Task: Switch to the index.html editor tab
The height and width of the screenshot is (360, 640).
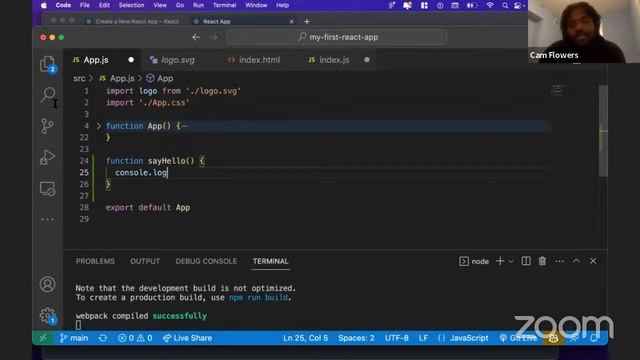Action: coord(260,60)
